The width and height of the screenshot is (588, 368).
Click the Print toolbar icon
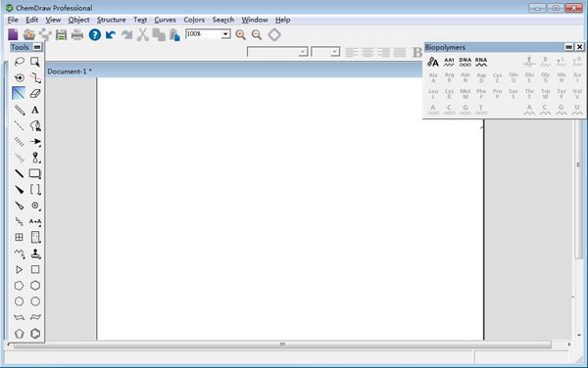click(77, 34)
